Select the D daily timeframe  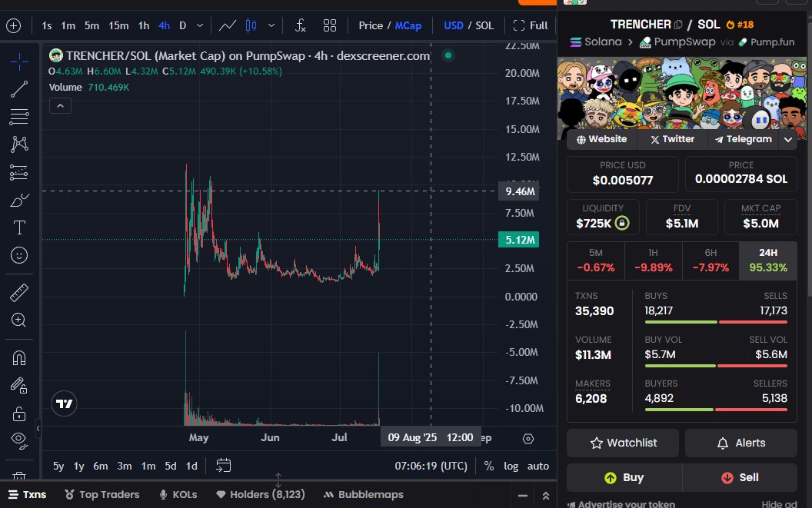pyautogui.click(x=183, y=25)
